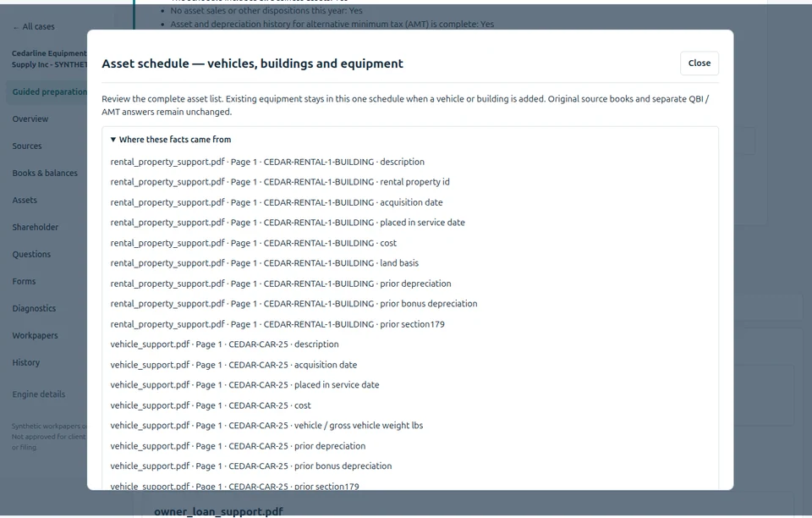
Task: Select CEDAR-RENTAL-1-BUILDING acquisition date row
Action: click(x=277, y=202)
